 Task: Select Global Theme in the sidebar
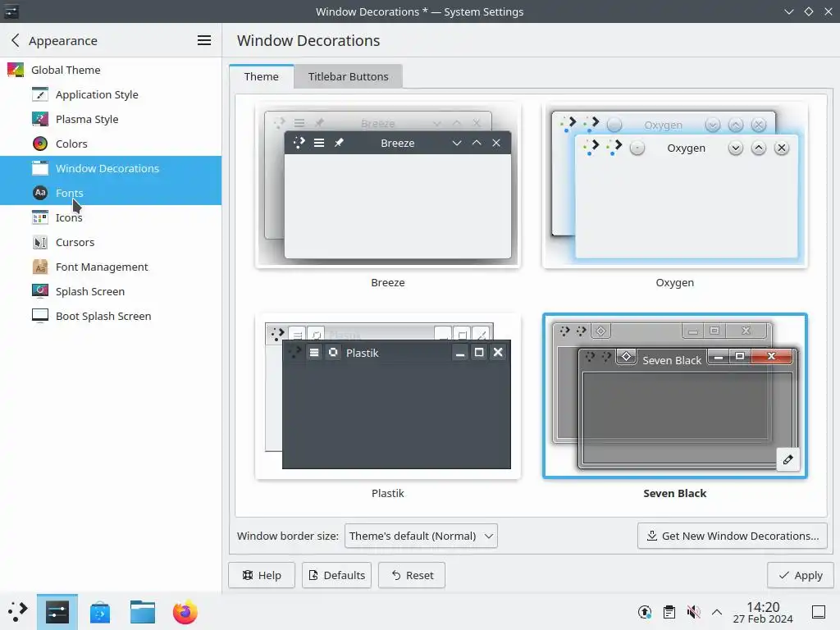tap(111, 70)
